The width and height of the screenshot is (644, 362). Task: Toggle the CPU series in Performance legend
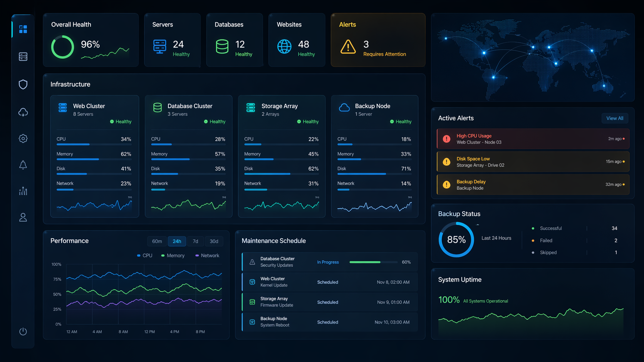coord(145,255)
